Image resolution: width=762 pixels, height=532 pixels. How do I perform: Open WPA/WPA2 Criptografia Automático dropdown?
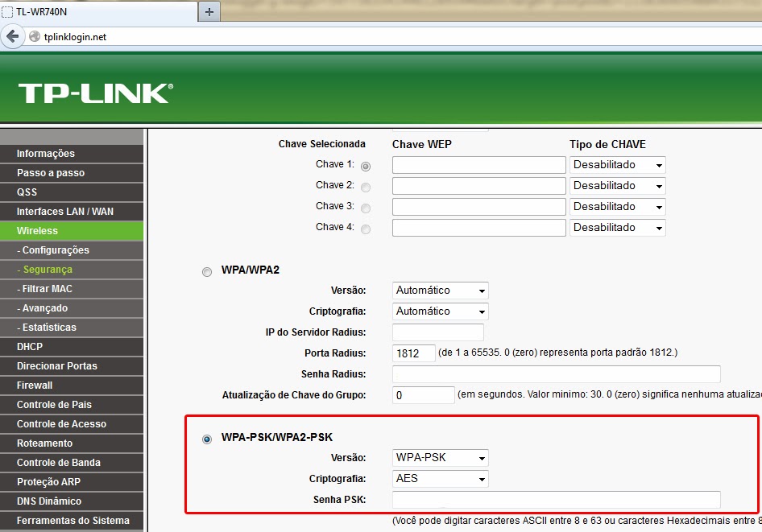441,311
